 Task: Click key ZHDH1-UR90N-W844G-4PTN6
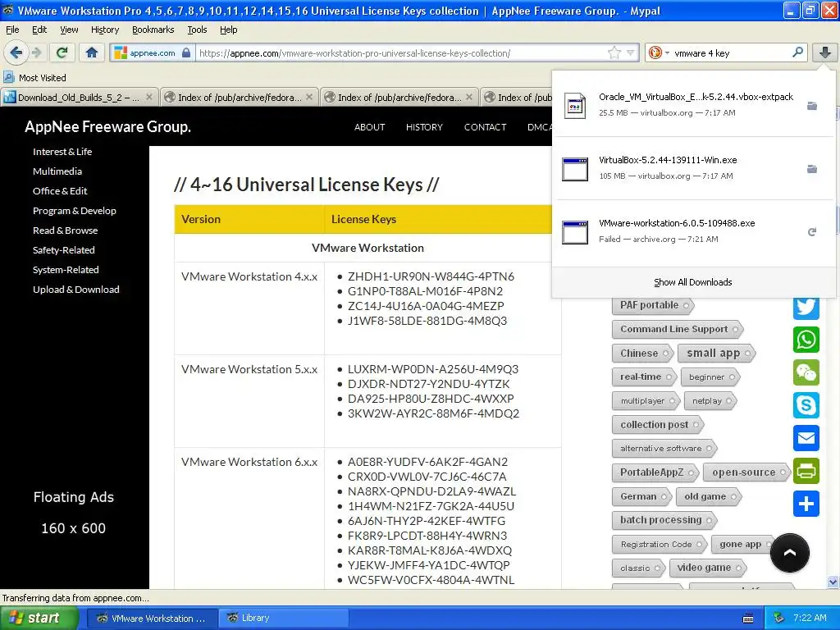tap(431, 276)
